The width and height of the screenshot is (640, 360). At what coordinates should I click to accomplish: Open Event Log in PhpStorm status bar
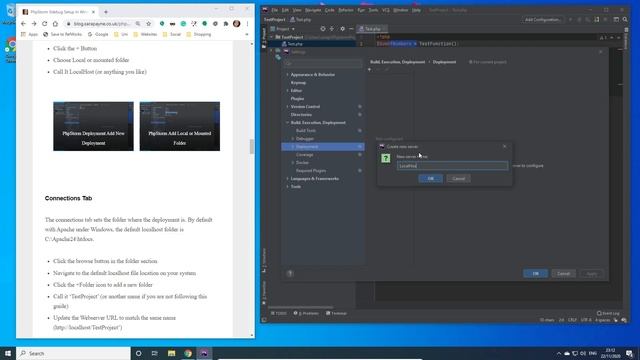pyautogui.click(x=608, y=313)
